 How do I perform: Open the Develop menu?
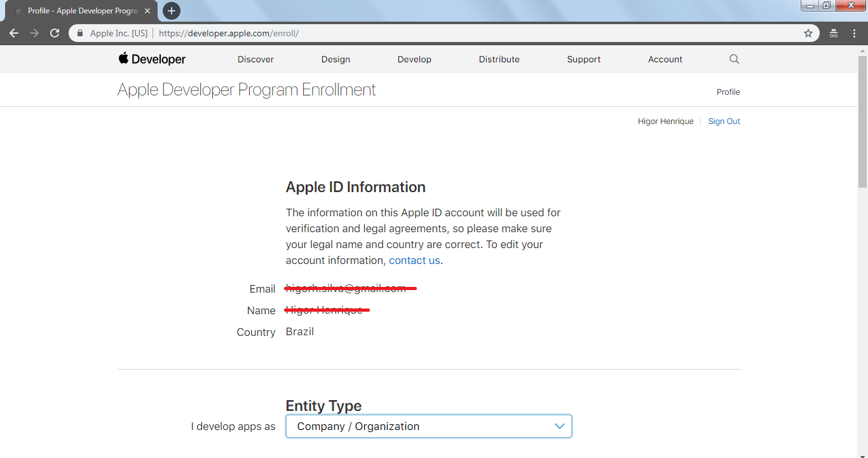414,59
